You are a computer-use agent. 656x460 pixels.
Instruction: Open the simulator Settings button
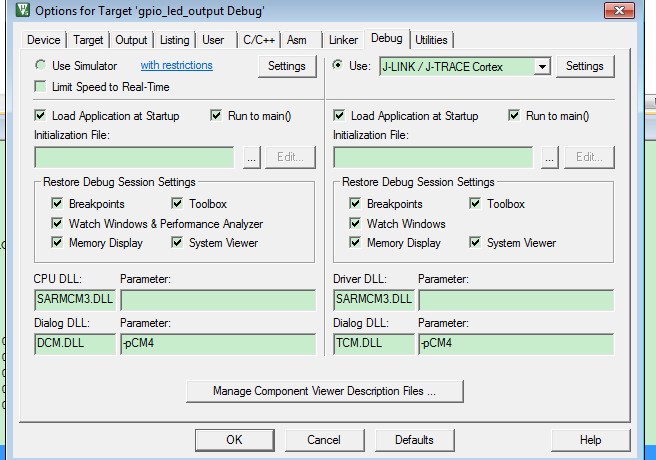click(287, 66)
